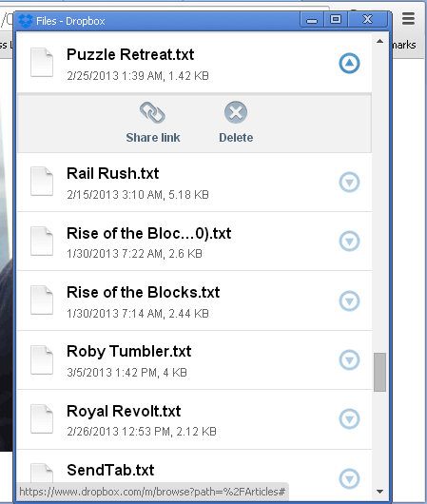Image resolution: width=427 pixels, height=504 pixels.
Task: Click the scrollbar thumb in file list
Action: click(x=379, y=372)
